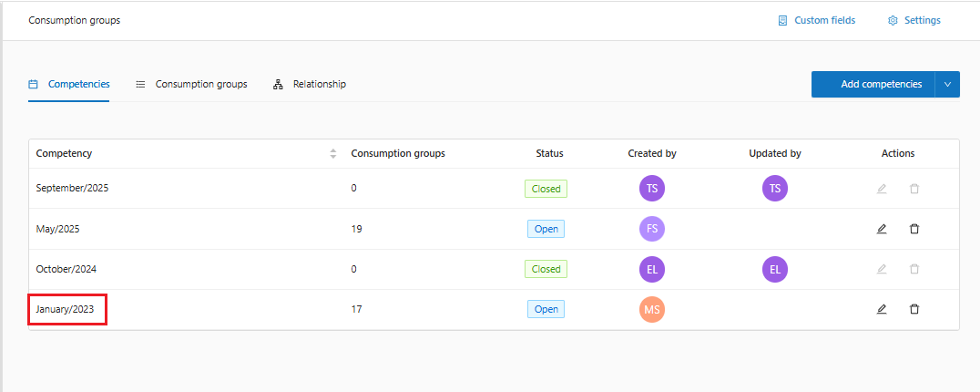Delete the May/2025 competency via trash icon

(x=914, y=229)
